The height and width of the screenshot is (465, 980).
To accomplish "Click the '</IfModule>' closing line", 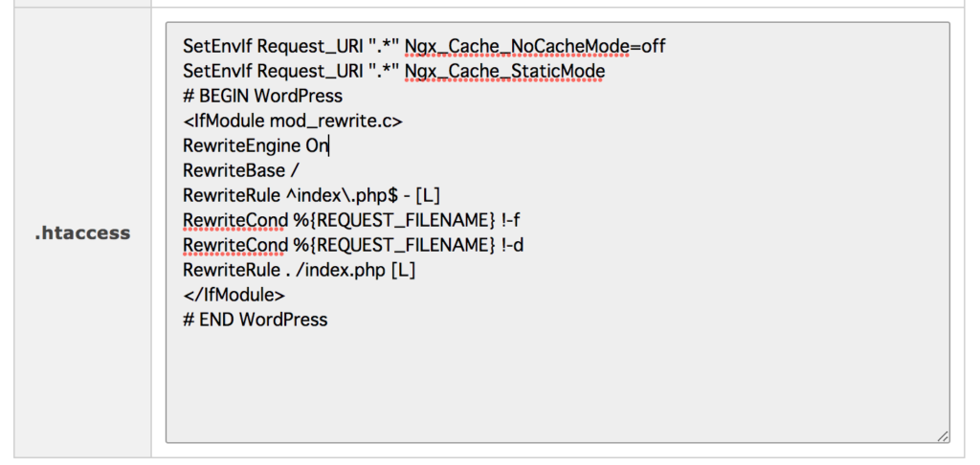I will (x=234, y=295).
